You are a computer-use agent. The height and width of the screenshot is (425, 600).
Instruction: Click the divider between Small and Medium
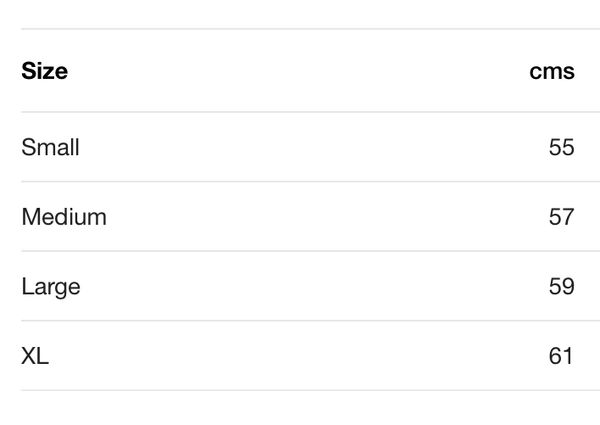tap(300, 182)
